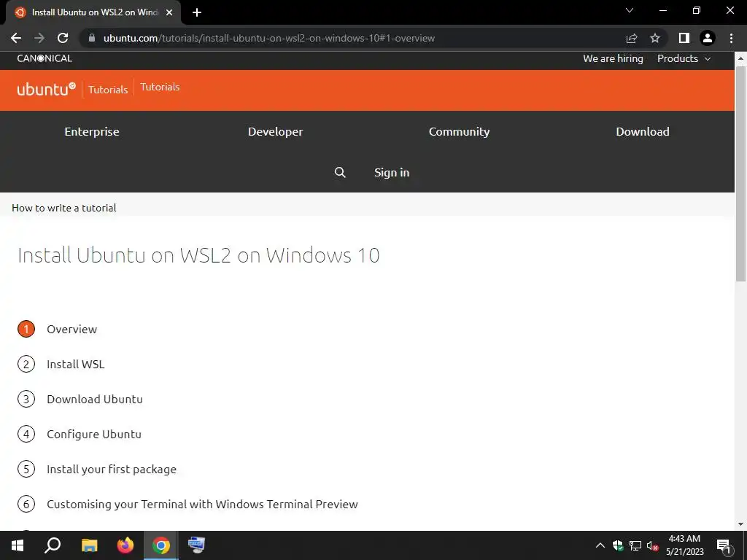Open the Windows Start menu
Screen dimensions: 747x560
18,545
